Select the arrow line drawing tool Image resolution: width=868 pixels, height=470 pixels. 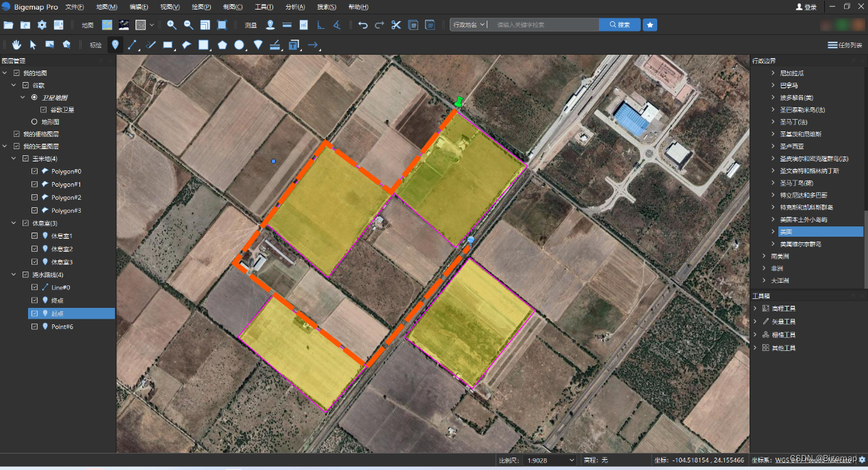[x=313, y=45]
